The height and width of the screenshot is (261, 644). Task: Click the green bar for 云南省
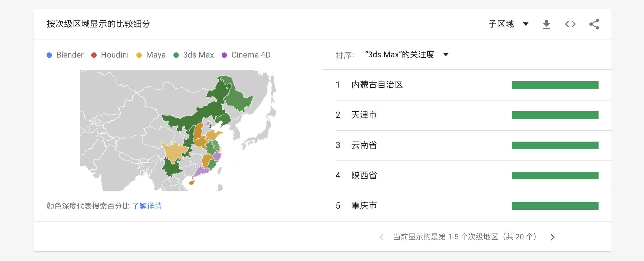(x=555, y=145)
